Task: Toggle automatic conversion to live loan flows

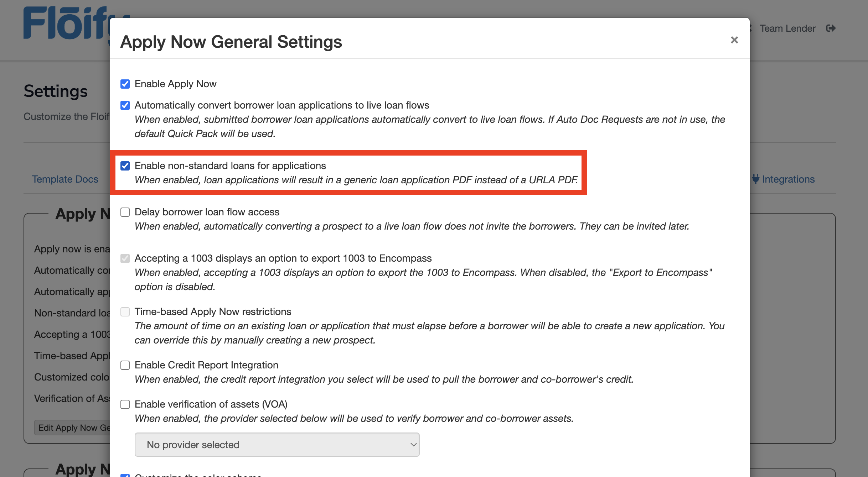Action: (125, 105)
